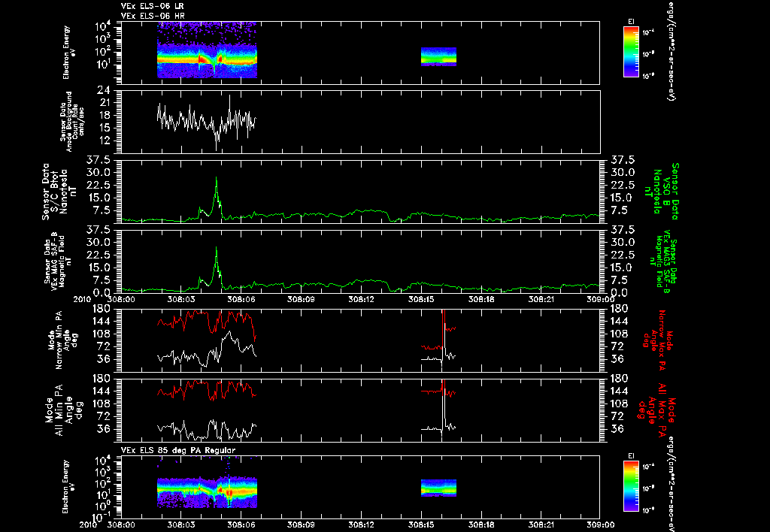Click '308:03' on the axis under MAG SAF-B panel

pyautogui.click(x=181, y=299)
